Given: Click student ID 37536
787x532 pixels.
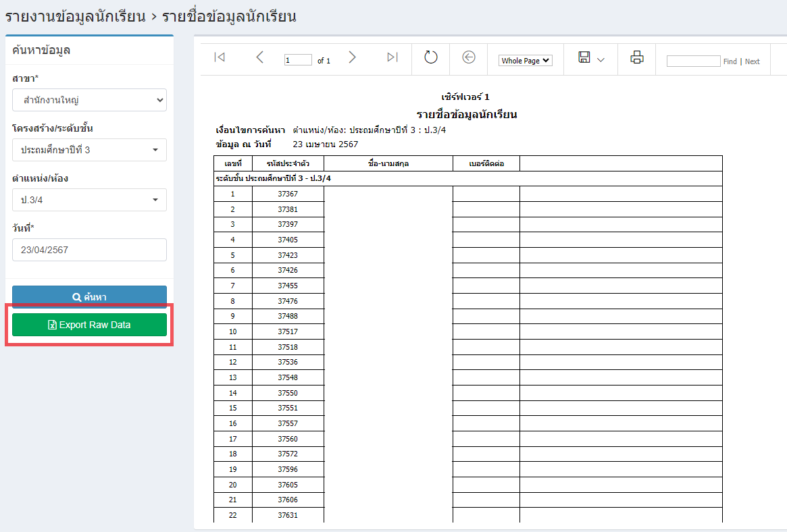Looking at the screenshot, I should (x=288, y=362).
